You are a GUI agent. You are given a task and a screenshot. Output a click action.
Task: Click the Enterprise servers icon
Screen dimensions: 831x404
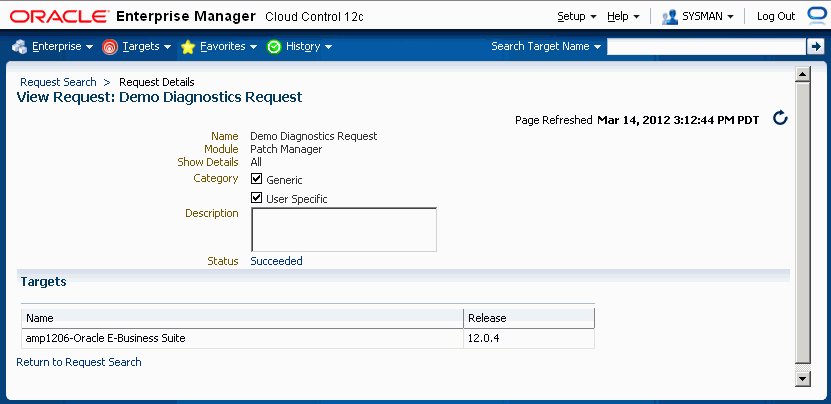click(x=20, y=47)
